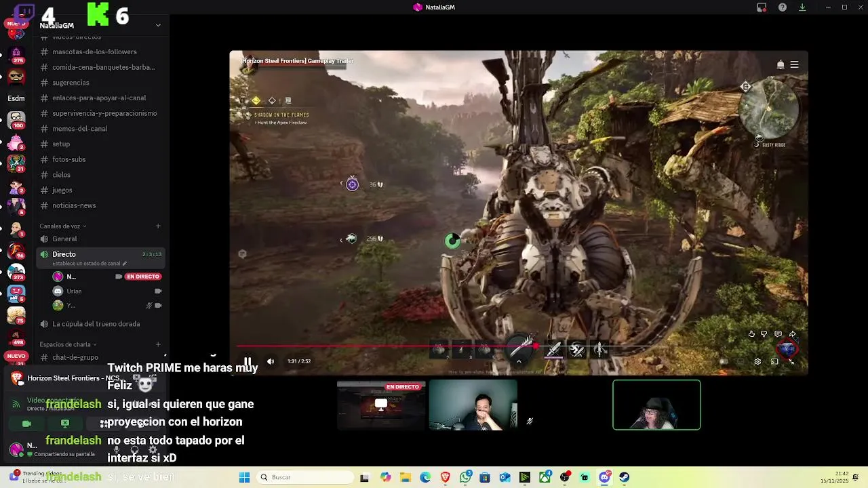This screenshot has width=868, height=488.
Task: Open the cielos channel
Action: click(x=102, y=175)
